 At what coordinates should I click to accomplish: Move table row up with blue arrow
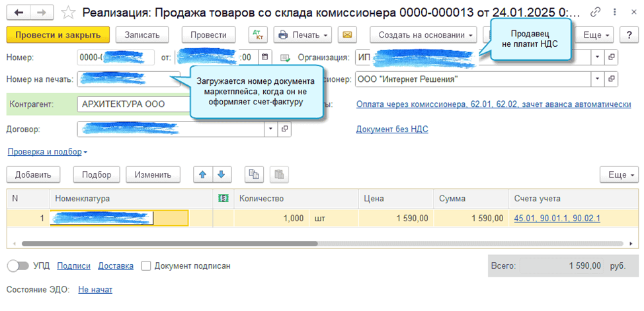(202, 174)
